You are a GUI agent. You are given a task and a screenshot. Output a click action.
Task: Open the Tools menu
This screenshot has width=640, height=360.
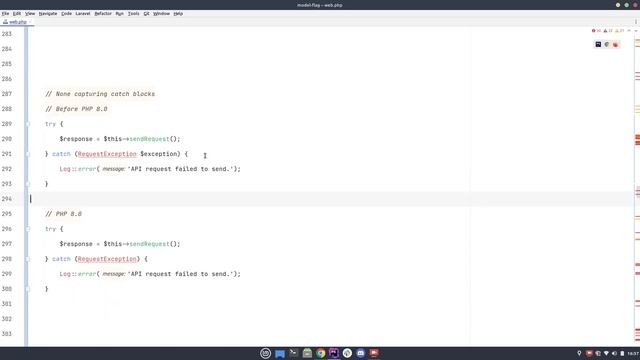pyautogui.click(x=133, y=13)
